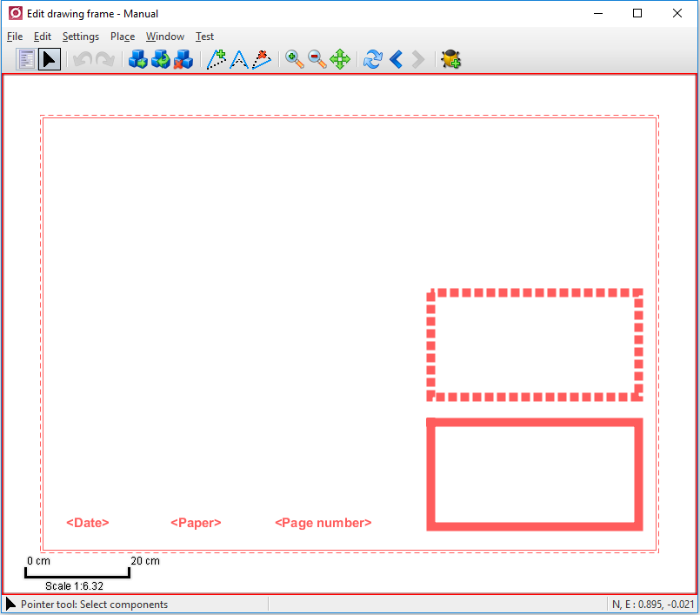Image resolution: width=700 pixels, height=615 pixels.
Task: Minimize the Edit drawing frame window
Action: (598, 13)
